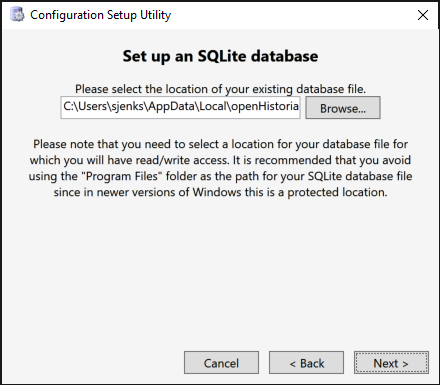
Task: Go to previous step with Back
Action: click(x=306, y=362)
